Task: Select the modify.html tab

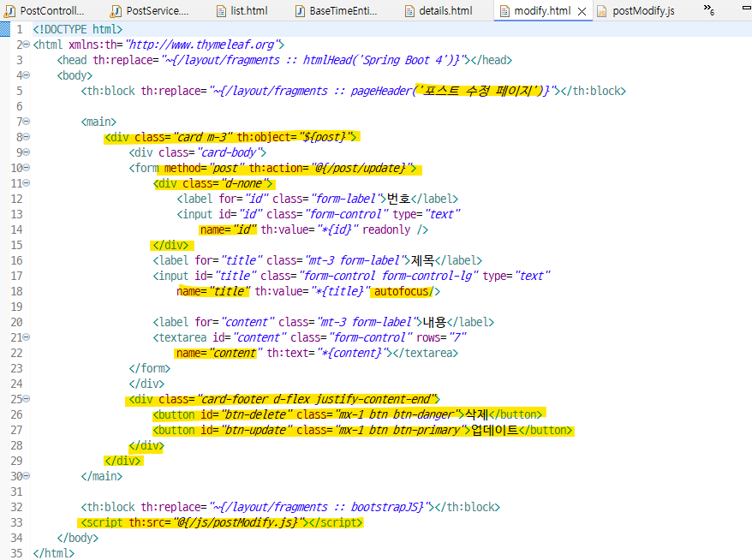Action: tap(542, 10)
